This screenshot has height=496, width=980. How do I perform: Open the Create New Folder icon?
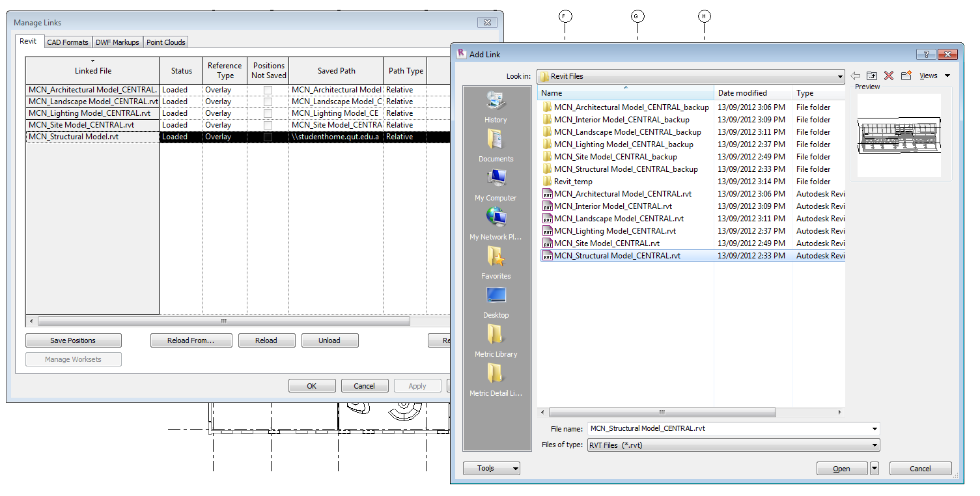click(x=906, y=76)
